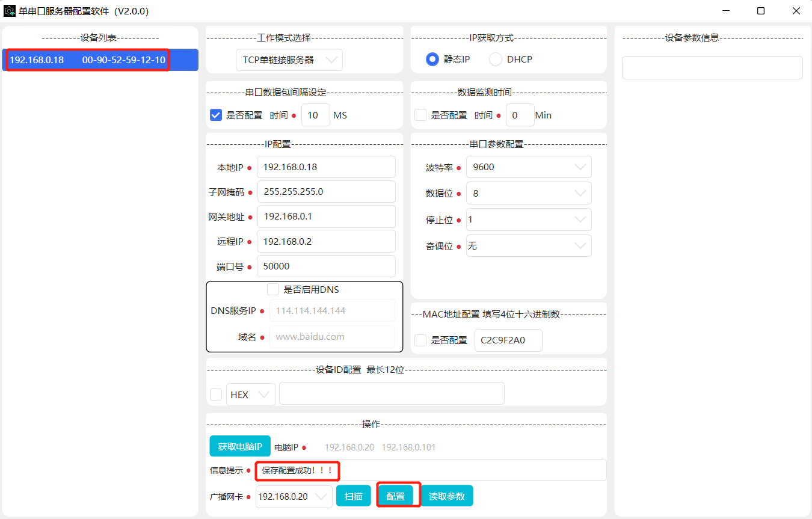Image resolution: width=812 pixels, height=519 pixels.
Task: Click the 配置 button
Action: (x=396, y=496)
